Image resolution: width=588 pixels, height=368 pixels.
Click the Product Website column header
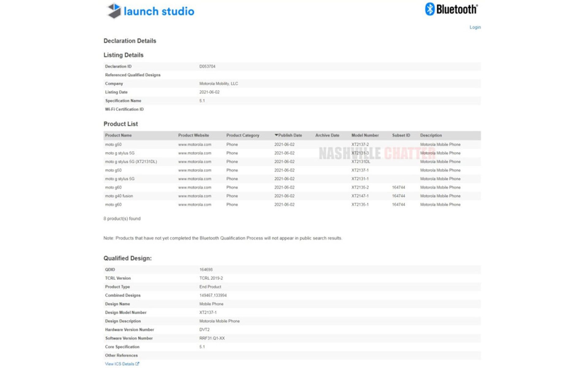pyautogui.click(x=194, y=135)
